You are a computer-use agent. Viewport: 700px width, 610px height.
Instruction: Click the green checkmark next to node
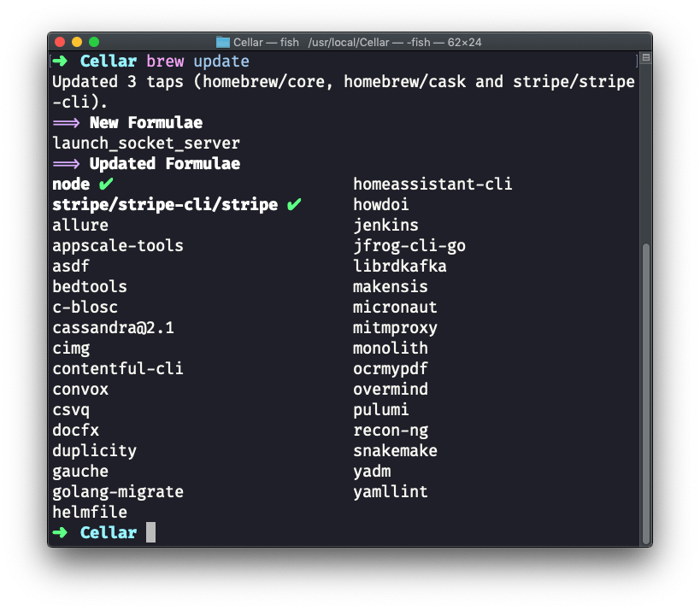point(106,184)
